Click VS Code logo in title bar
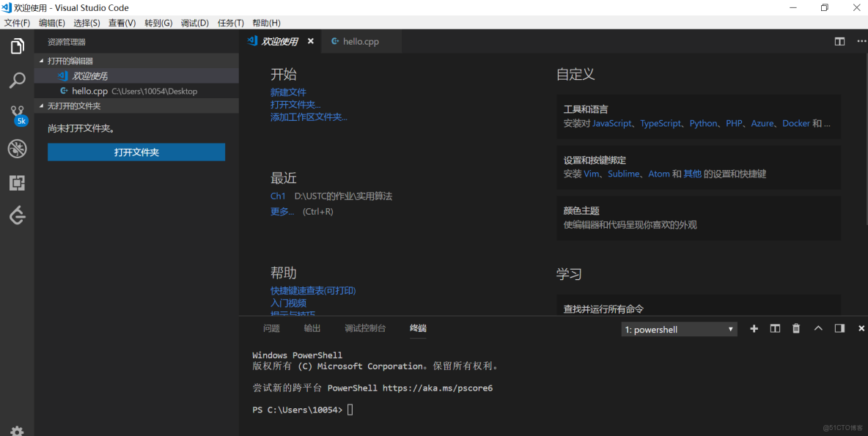868x436 pixels. point(6,7)
